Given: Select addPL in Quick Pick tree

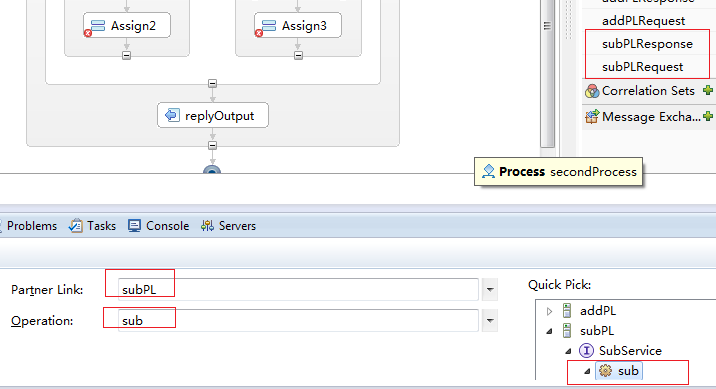Looking at the screenshot, I should (598, 311).
